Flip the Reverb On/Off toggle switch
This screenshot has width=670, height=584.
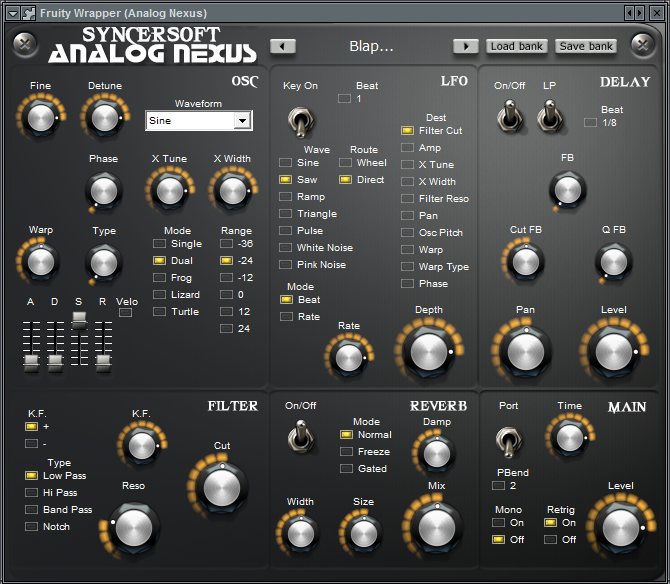click(301, 437)
